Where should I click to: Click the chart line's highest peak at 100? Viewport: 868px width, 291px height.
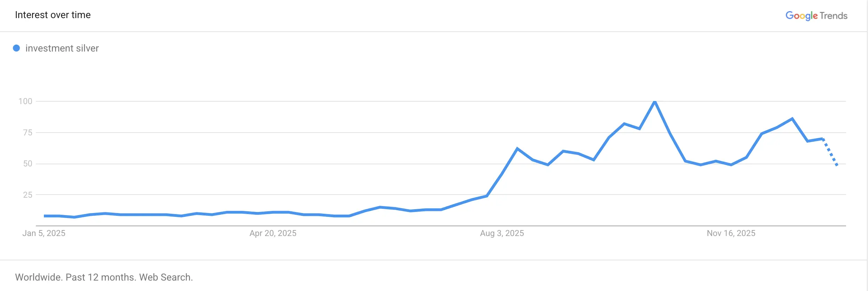[655, 102]
